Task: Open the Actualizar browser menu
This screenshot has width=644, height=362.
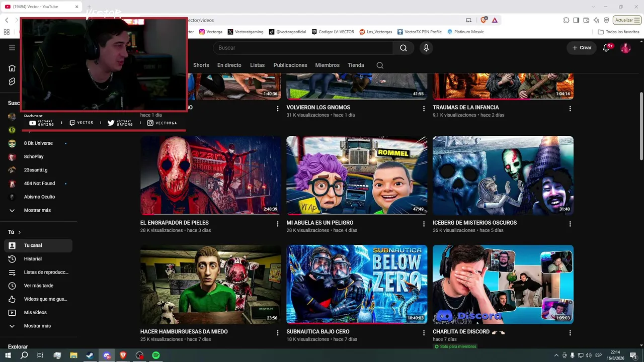Action: [627, 20]
